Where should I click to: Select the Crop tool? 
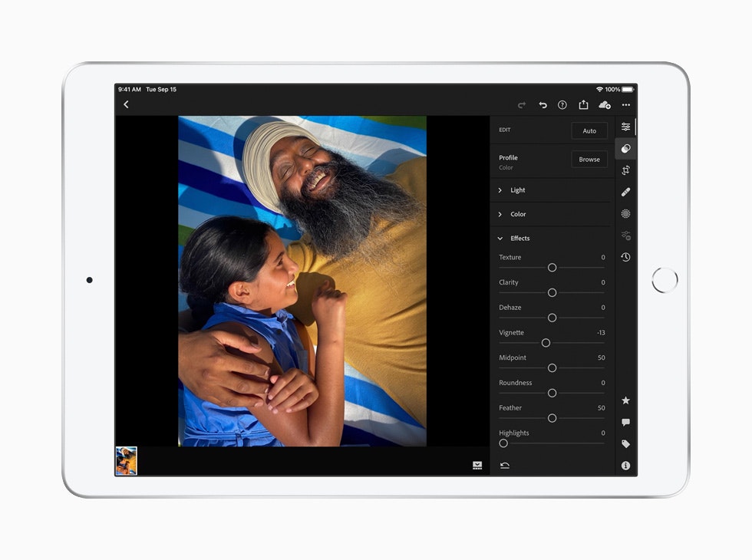[x=625, y=170]
